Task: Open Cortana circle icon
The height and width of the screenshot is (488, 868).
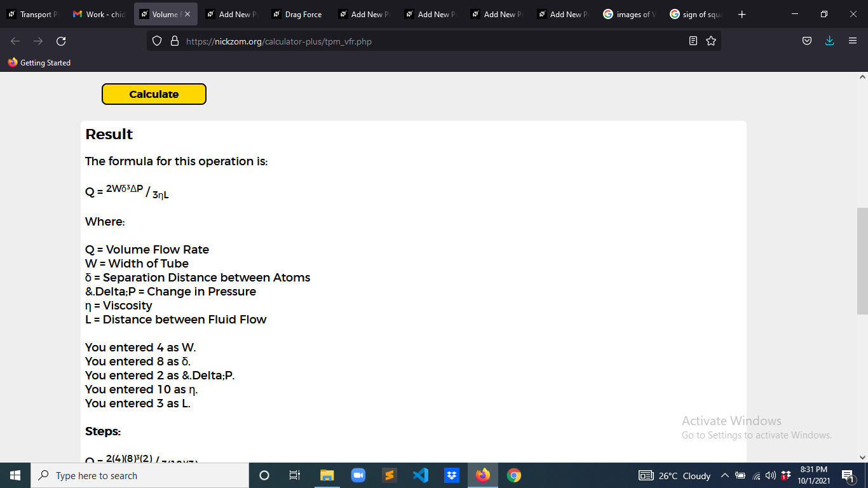Action: pyautogui.click(x=264, y=475)
